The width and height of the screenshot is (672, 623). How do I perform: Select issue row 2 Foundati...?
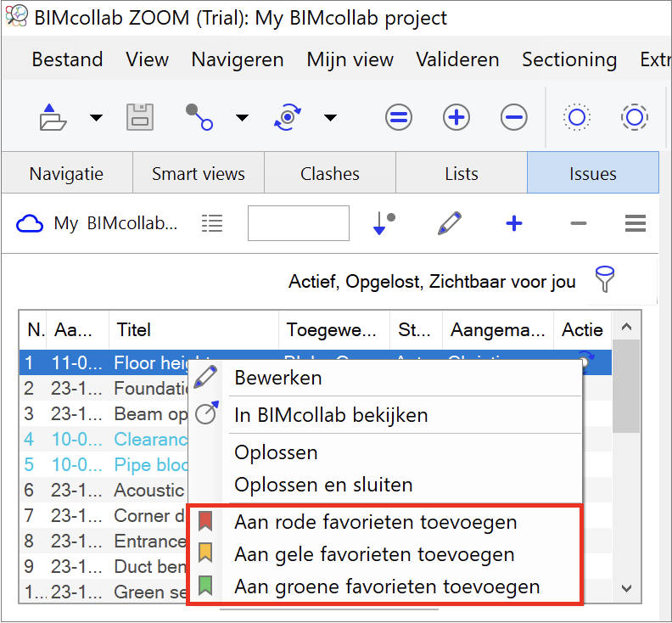[x=104, y=388]
